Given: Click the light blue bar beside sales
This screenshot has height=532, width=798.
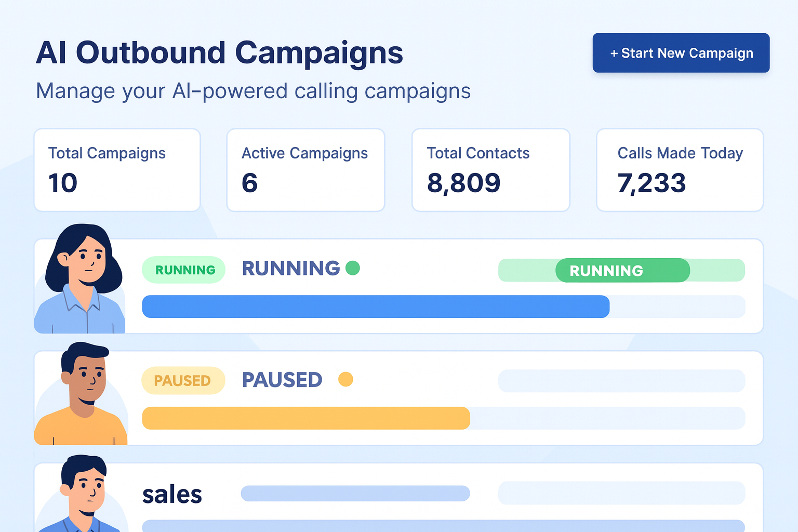Looking at the screenshot, I should [x=355, y=494].
